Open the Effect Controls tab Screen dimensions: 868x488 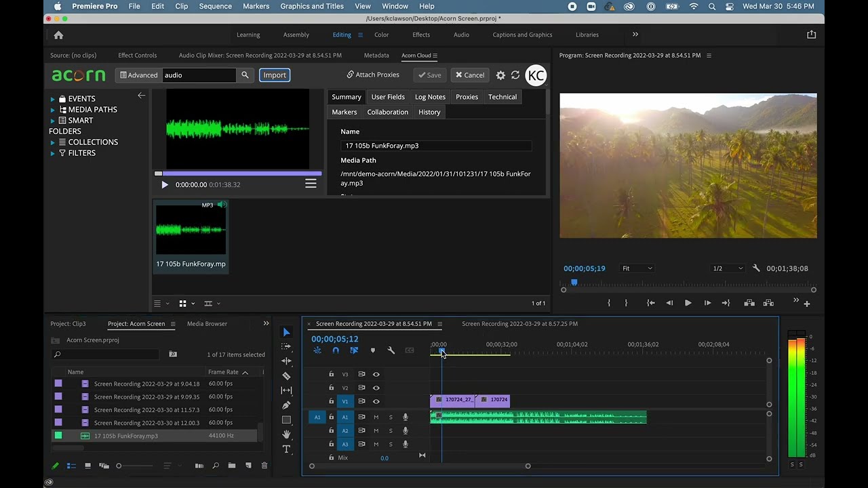pos(138,56)
